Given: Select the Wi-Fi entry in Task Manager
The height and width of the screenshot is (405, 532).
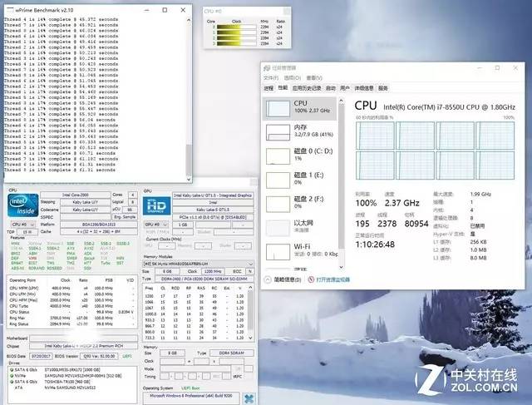Looking at the screenshot, I should tap(299, 251).
